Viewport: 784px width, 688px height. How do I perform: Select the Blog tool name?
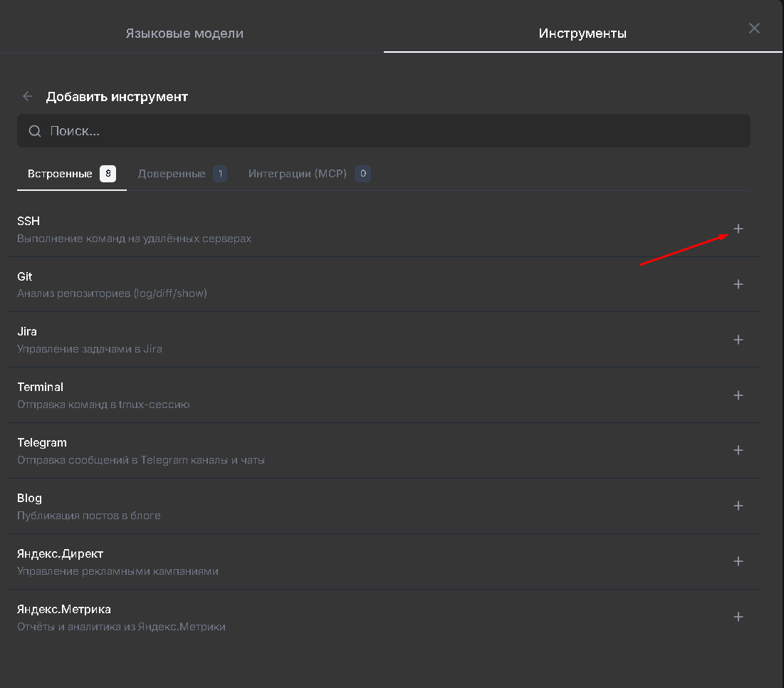point(29,498)
